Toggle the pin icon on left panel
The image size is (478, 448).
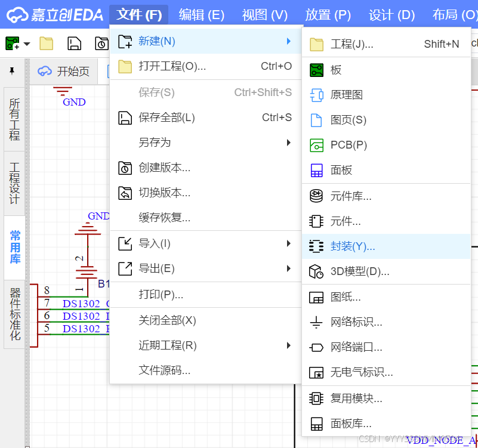12,71
